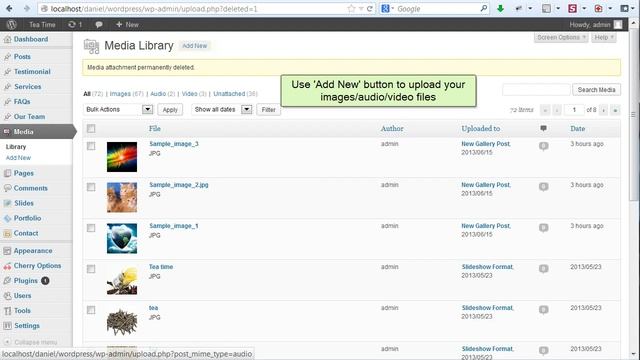Toggle the select-all checkbox in table header
The width and height of the screenshot is (640, 360).
(91, 129)
